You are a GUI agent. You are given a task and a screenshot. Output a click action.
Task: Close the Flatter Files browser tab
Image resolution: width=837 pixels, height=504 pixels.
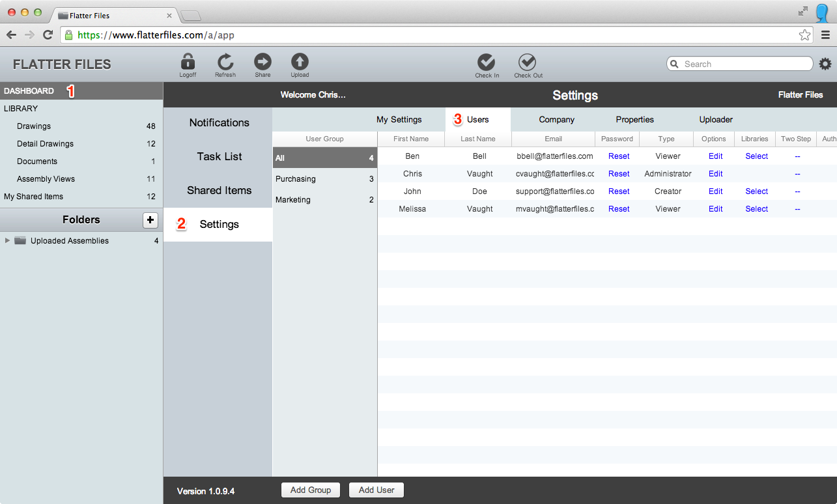coord(169,15)
